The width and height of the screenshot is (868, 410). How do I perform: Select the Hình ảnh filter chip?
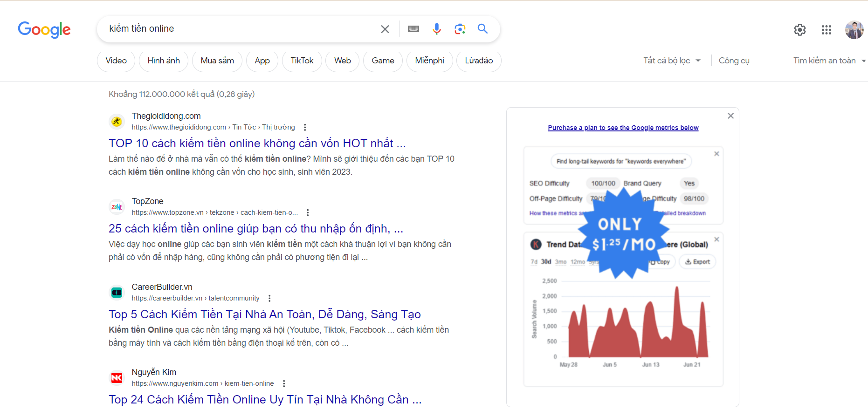point(164,61)
